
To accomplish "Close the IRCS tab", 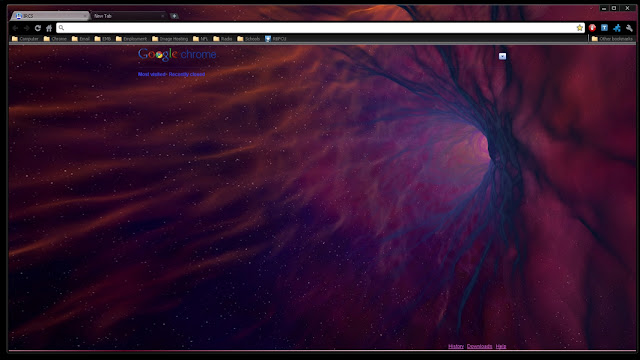I will (x=84, y=16).
